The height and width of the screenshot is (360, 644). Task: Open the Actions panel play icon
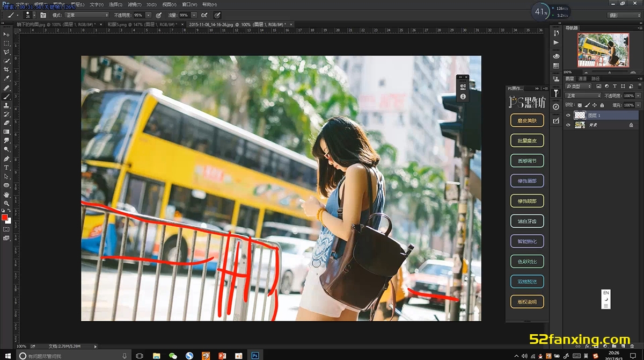pos(556,42)
